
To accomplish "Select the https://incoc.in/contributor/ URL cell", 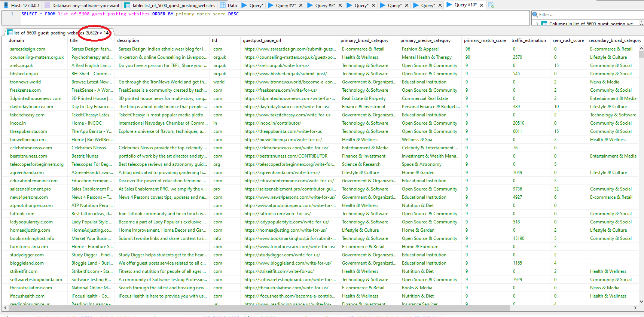I will pyautogui.click(x=290, y=123).
